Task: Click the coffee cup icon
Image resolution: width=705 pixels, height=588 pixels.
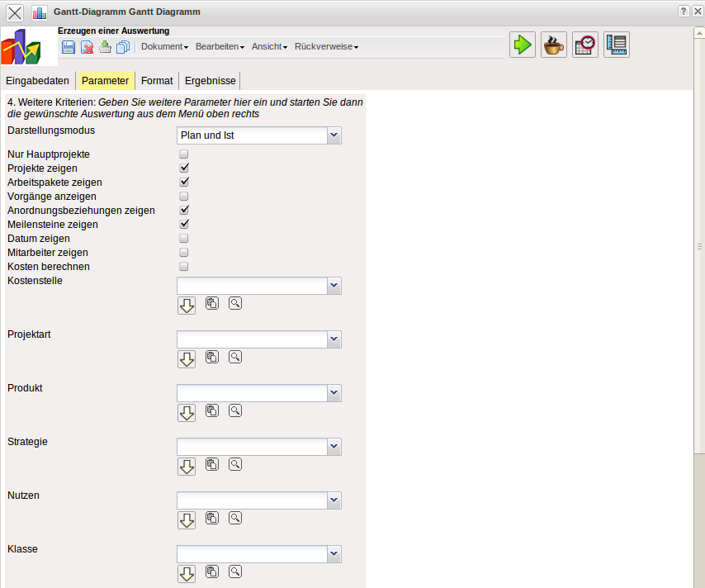Action: click(x=553, y=45)
